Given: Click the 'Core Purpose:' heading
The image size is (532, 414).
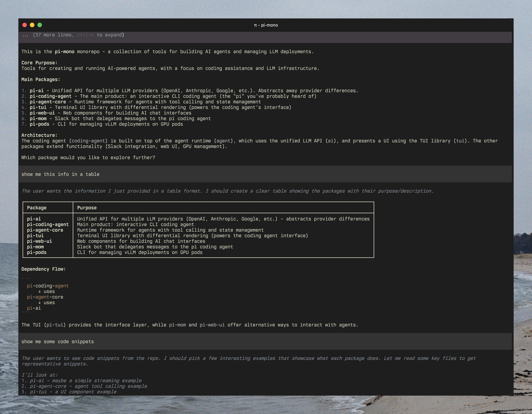Looking at the screenshot, I should point(39,63).
